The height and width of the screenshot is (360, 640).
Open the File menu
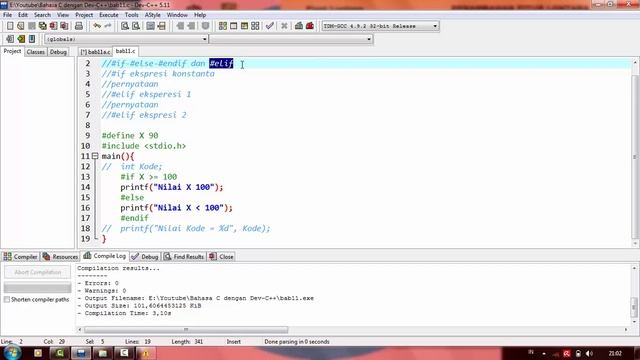(x=7, y=15)
